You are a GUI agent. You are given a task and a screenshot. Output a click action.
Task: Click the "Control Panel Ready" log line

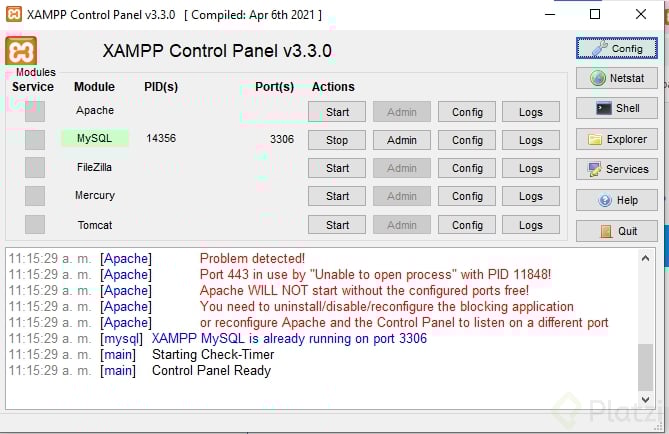pos(211,370)
